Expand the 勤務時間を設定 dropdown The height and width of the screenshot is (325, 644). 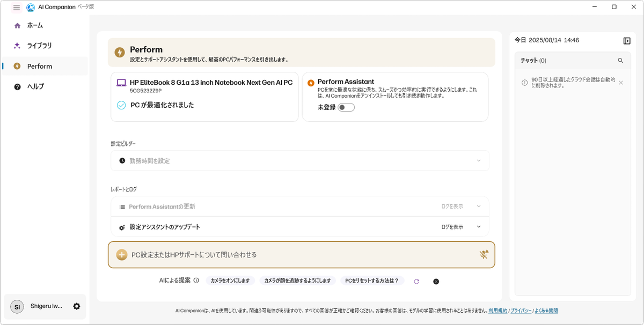(479, 161)
